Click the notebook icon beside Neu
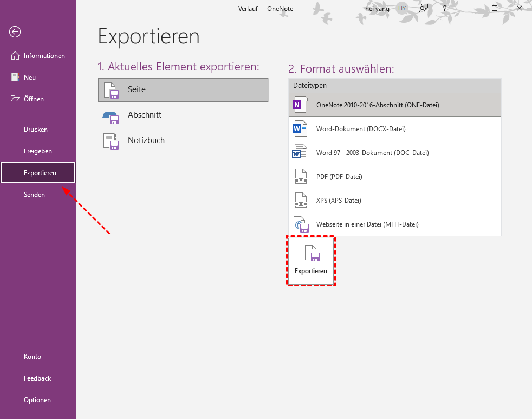Screen dimensions: 532x419 [x=15, y=77]
